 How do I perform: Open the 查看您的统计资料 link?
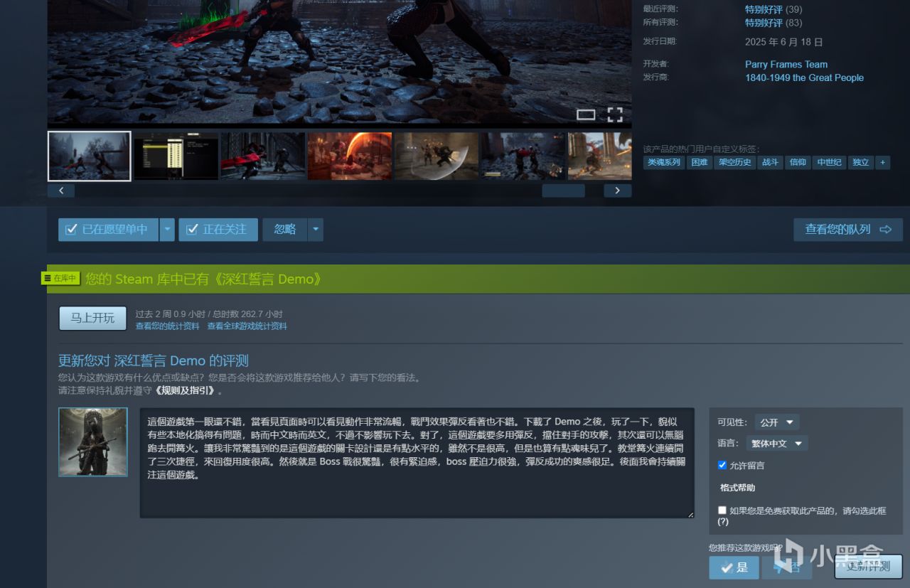[168, 326]
